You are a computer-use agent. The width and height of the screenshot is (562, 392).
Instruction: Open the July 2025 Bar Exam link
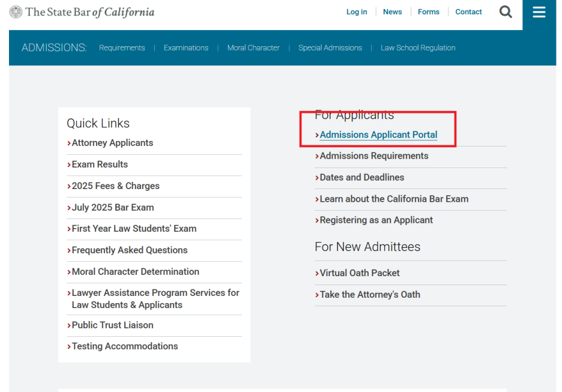pos(112,207)
